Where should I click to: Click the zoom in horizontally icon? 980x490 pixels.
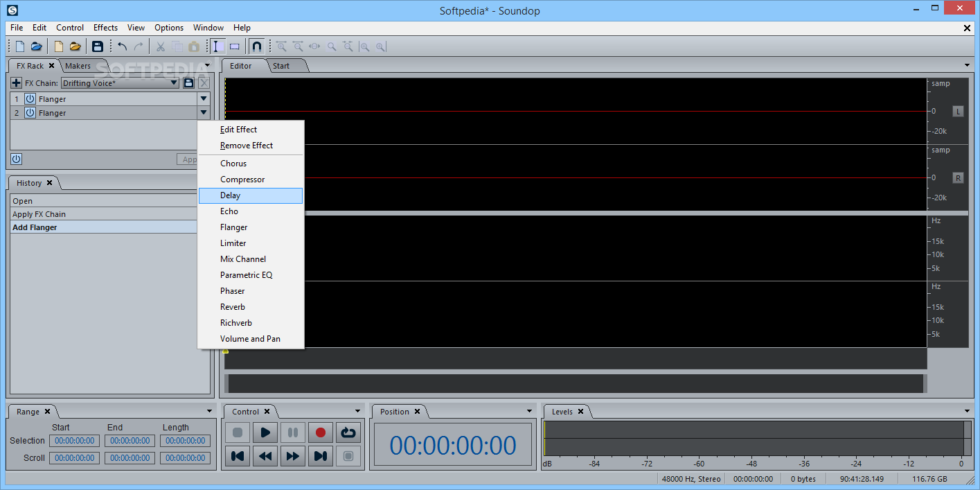pos(281,46)
